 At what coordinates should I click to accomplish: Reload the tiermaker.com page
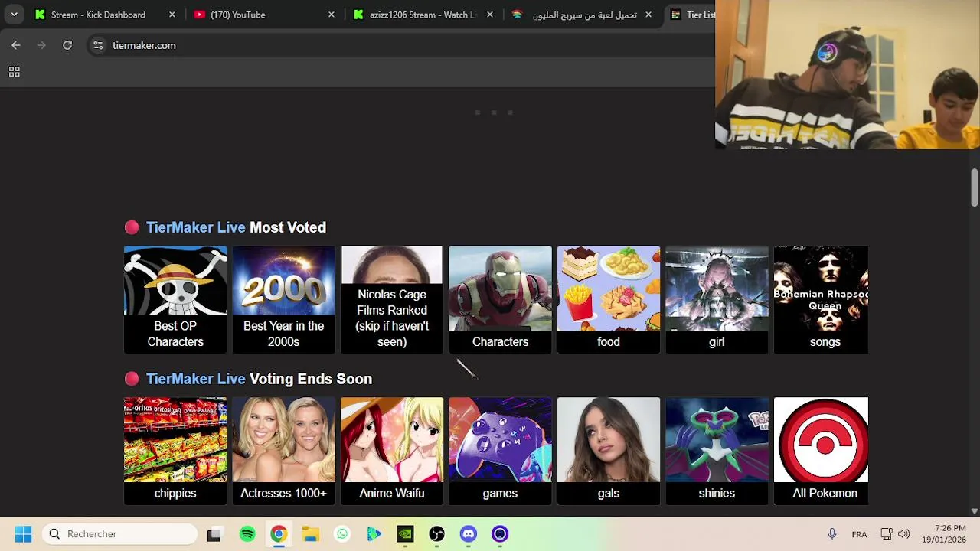[67, 45]
